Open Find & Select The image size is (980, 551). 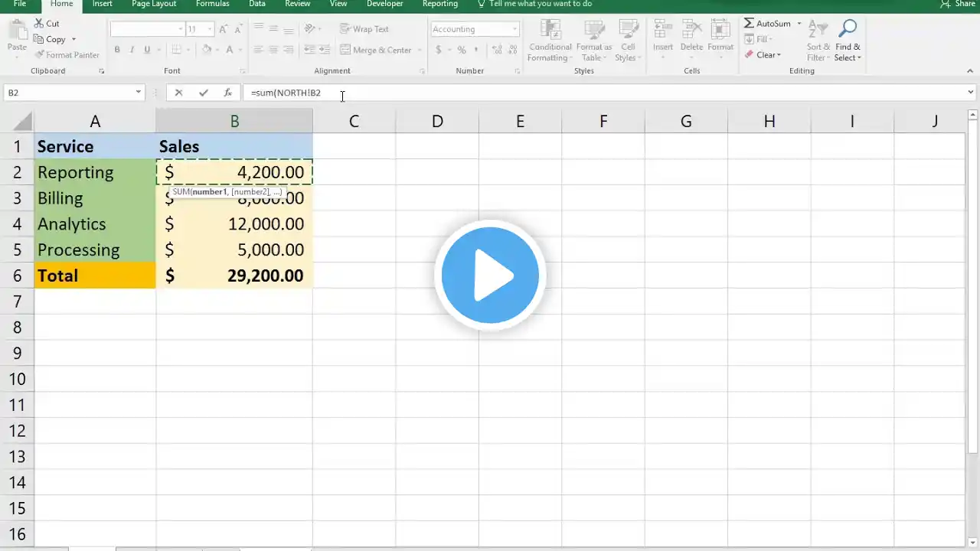(x=848, y=41)
